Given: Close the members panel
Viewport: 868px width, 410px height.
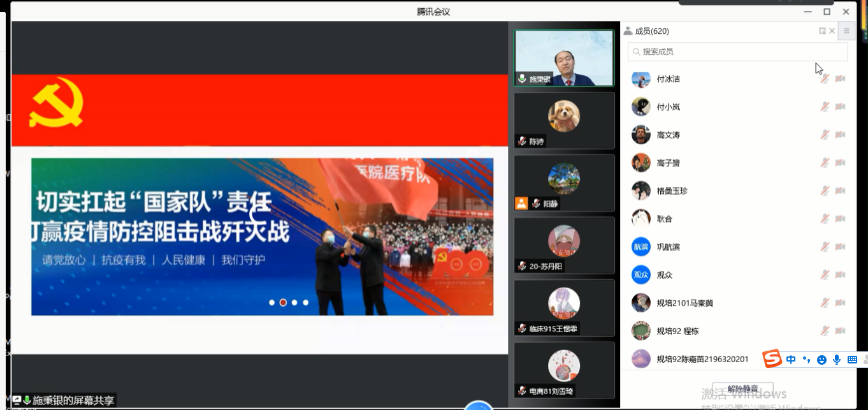Looking at the screenshot, I should (x=832, y=31).
